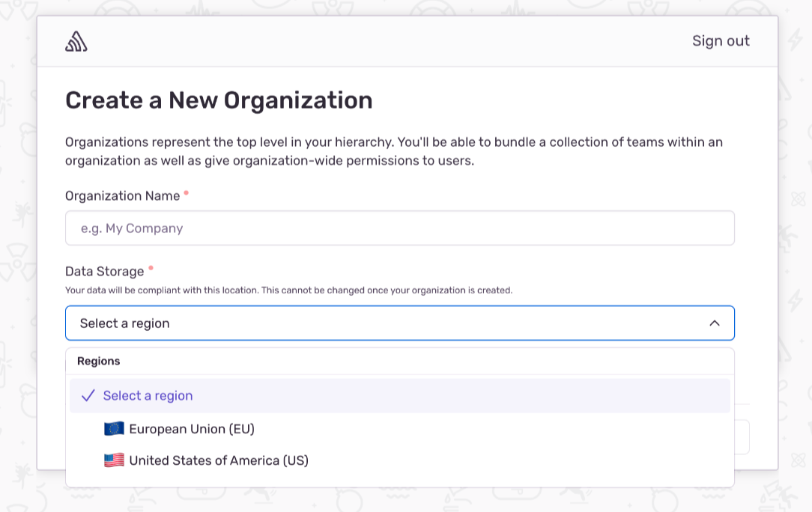
Task: Pick United States of America (US) option
Action: [x=219, y=460]
